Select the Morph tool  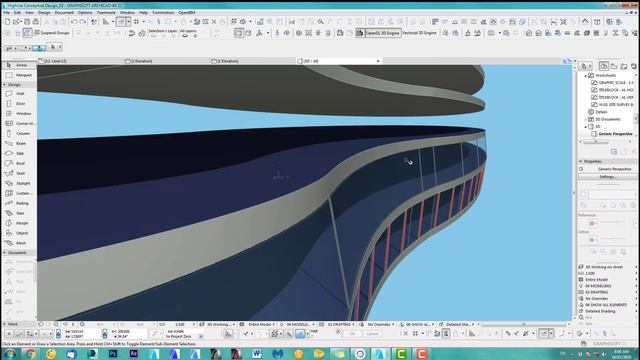[x=19, y=223]
